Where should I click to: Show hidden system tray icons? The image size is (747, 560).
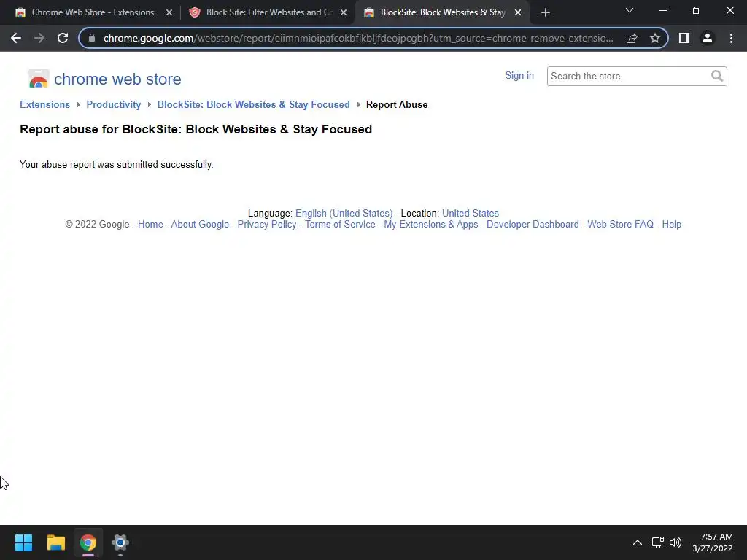(637, 542)
